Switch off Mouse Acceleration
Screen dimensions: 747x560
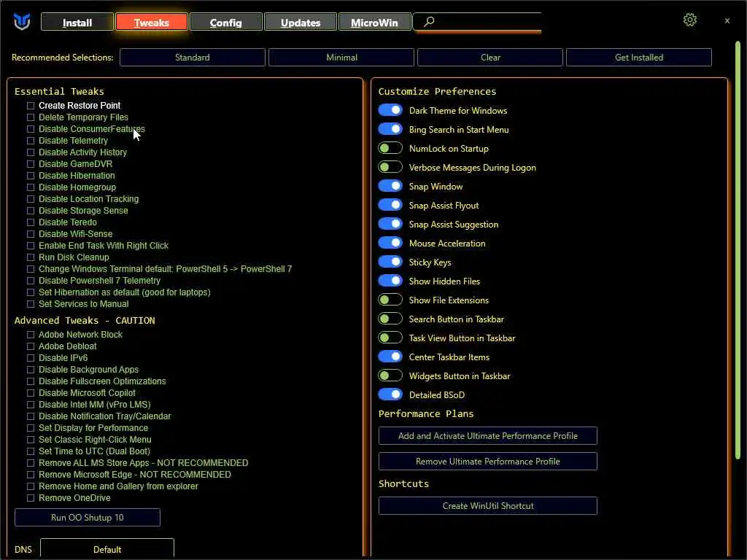pyautogui.click(x=390, y=243)
